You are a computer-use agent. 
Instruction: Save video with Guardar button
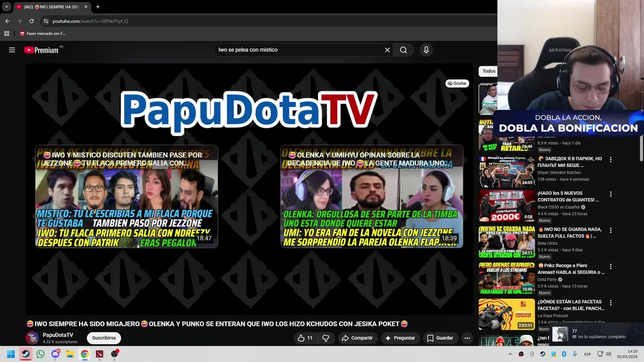coord(440,338)
